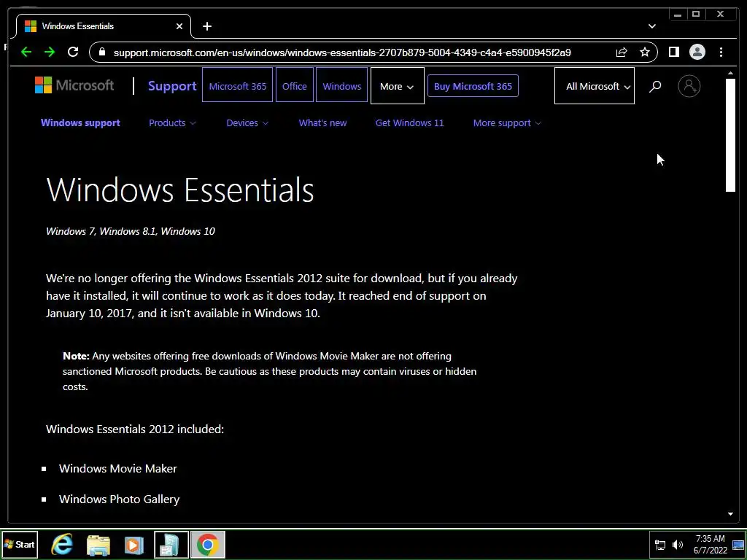The height and width of the screenshot is (560, 747).
Task: Select the Windows Essentials browser tab
Action: click(104, 26)
